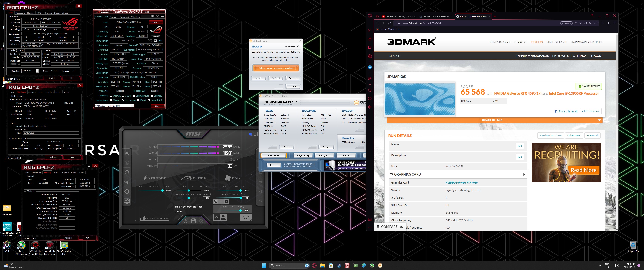Click Afterburner information icon
Screen dimensions: 644x270
pos(127,172)
